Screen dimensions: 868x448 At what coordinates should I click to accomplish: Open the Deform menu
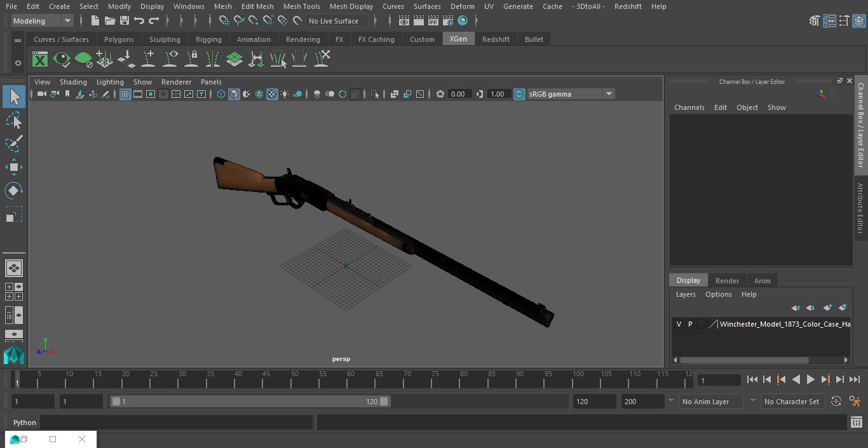(x=462, y=6)
